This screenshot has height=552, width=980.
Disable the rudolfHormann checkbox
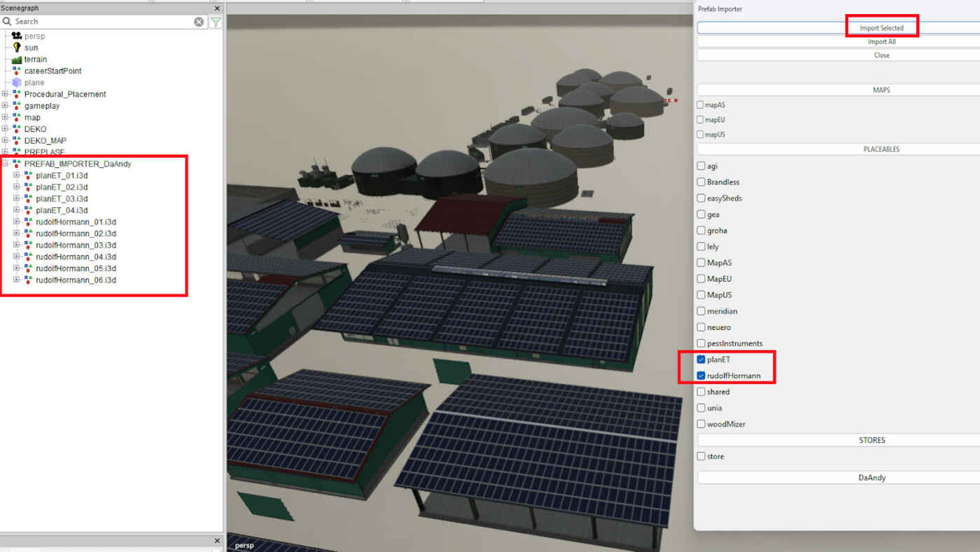(701, 375)
